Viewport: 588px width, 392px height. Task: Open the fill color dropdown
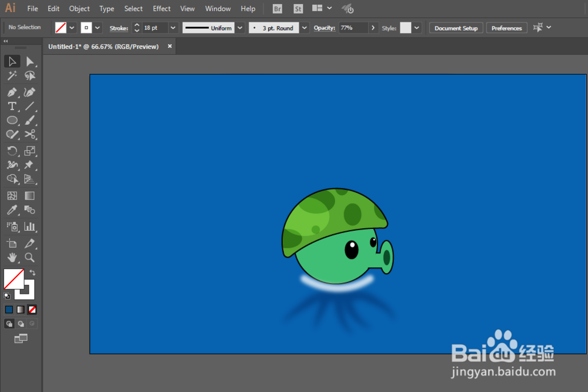coord(72,28)
